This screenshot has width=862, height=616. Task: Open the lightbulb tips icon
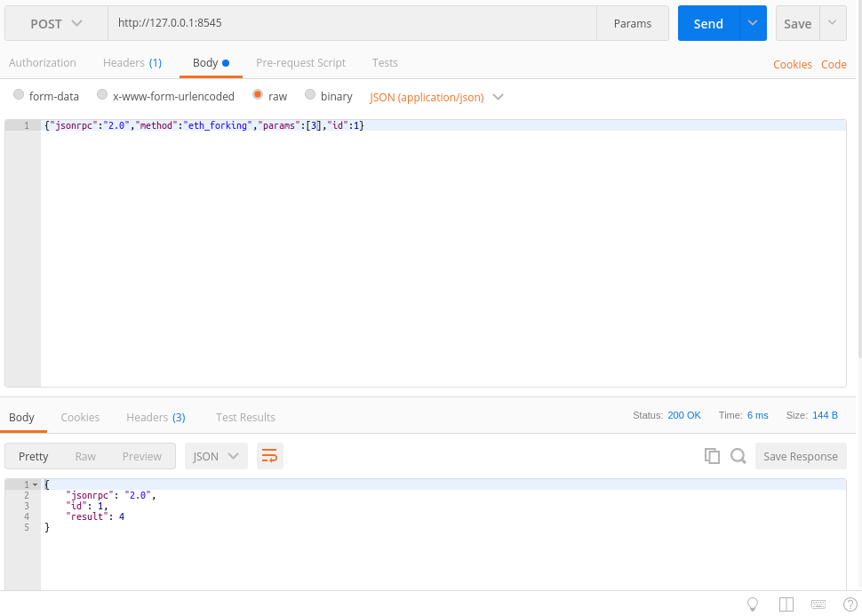click(x=753, y=604)
